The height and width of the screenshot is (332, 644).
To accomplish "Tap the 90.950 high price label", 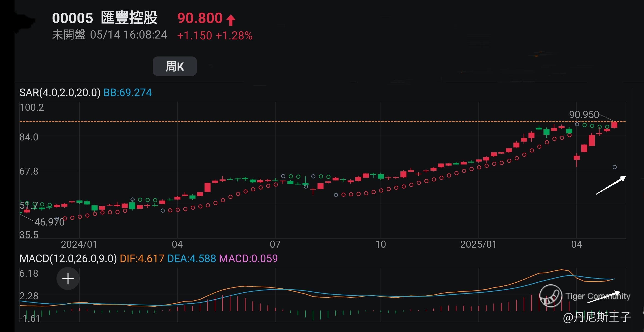I will 584,115.
